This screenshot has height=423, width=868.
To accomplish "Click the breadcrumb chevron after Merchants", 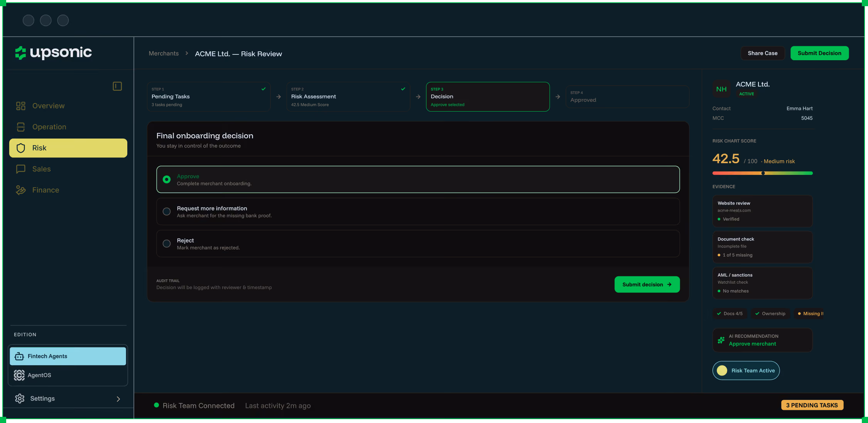I will 187,53.
